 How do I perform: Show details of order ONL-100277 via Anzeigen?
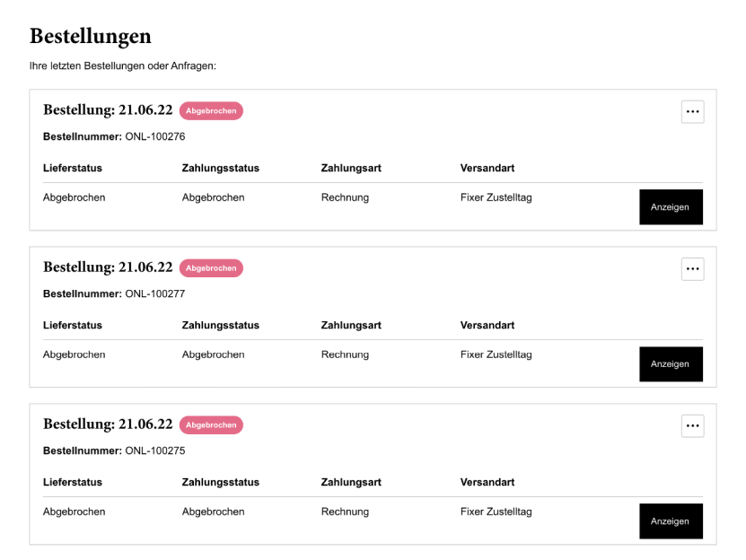pyautogui.click(x=670, y=364)
